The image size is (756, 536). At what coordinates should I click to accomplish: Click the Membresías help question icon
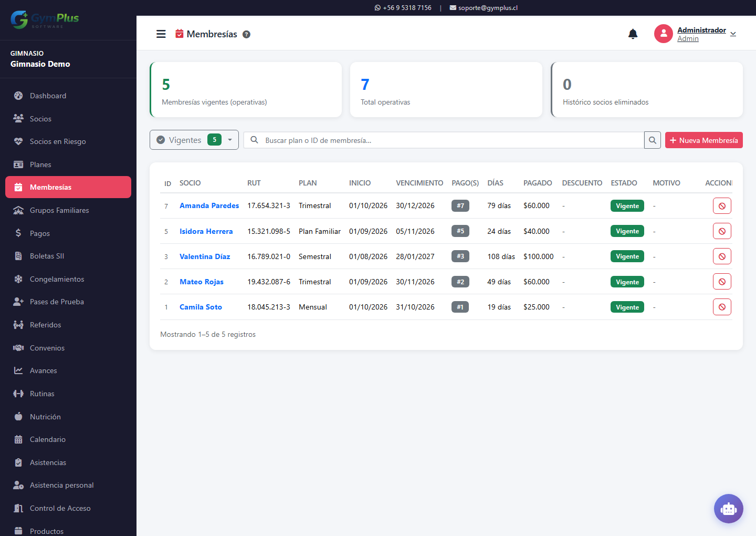(246, 34)
